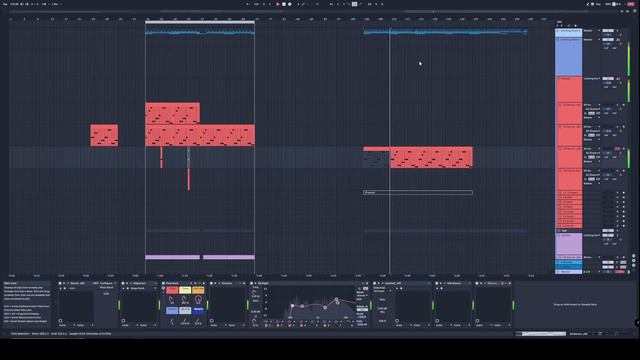The image size is (640, 360).
Task: Toggle the EQ Eight device activator
Action: coord(252,283)
